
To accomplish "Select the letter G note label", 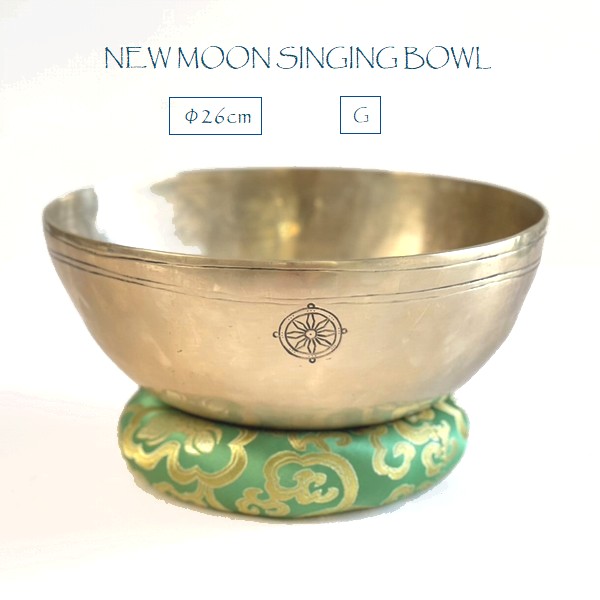I will pyautogui.click(x=361, y=115).
